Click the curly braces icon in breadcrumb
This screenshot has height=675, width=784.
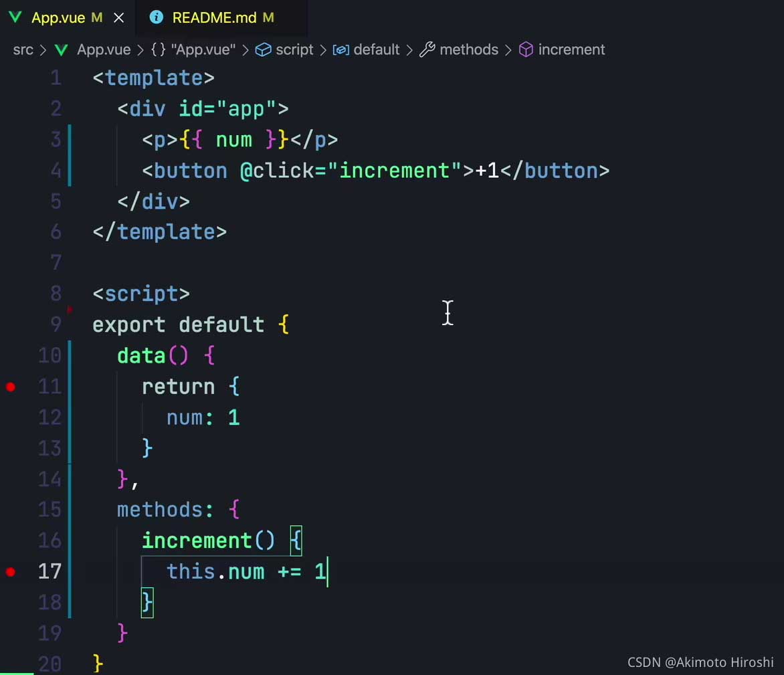[159, 50]
